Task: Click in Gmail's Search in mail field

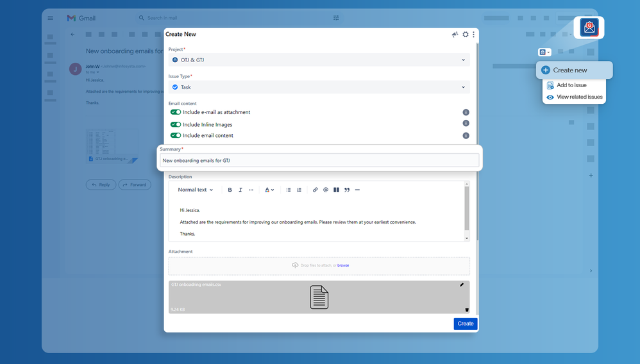Action: (x=239, y=18)
